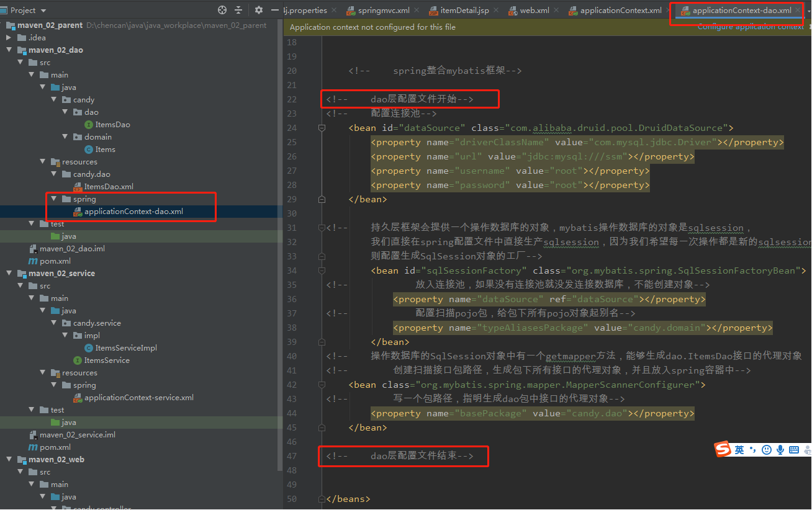The width and height of the screenshot is (812, 510).
Task: Select applicationContext-service.xml in project tree
Action: 139,398
